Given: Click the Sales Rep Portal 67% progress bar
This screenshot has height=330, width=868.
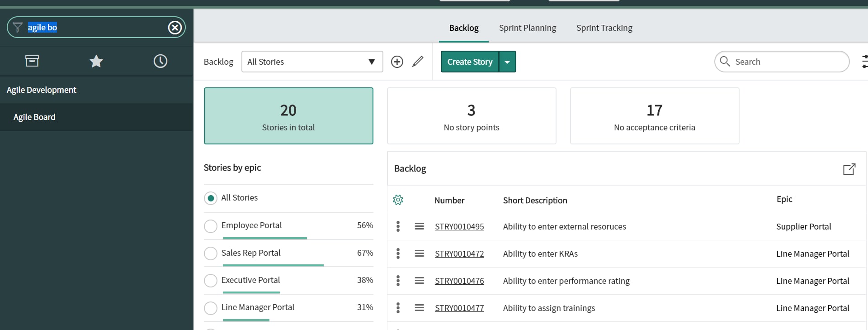Looking at the screenshot, I should (x=273, y=265).
